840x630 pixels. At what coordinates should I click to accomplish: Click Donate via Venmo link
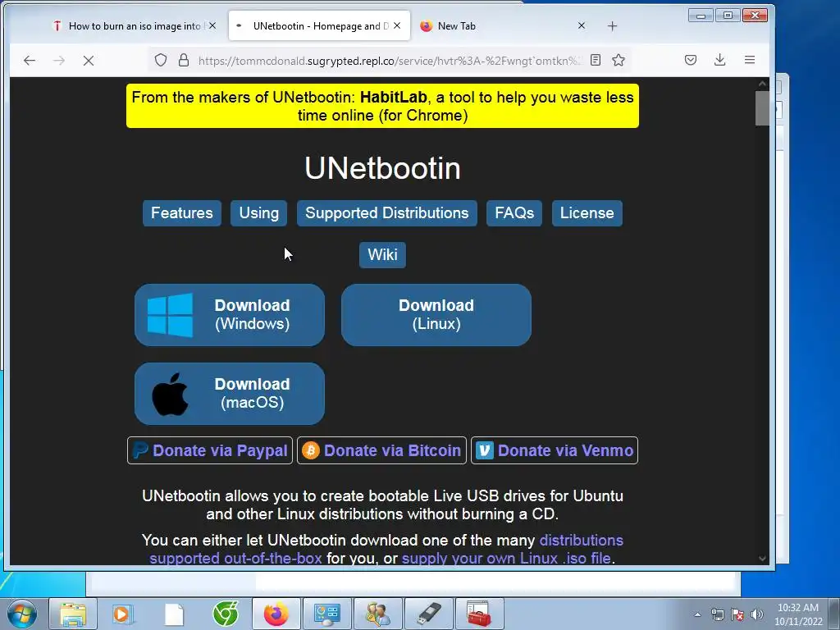[555, 450]
